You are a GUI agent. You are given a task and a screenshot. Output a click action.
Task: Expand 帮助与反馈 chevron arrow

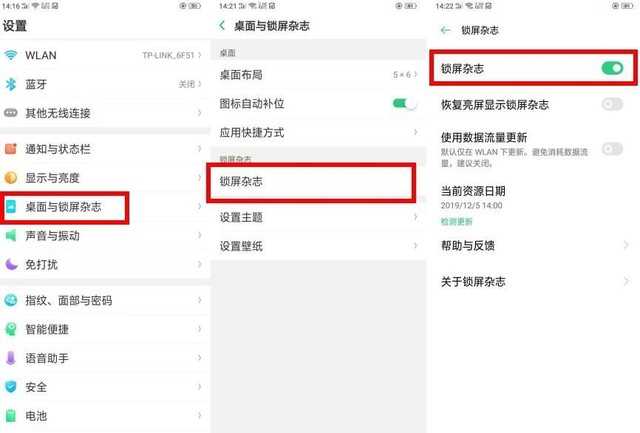pyautogui.click(x=626, y=245)
